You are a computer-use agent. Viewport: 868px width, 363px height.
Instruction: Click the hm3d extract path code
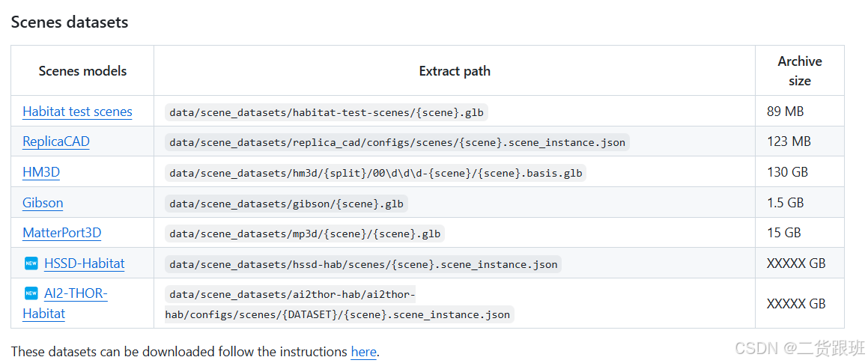click(375, 173)
